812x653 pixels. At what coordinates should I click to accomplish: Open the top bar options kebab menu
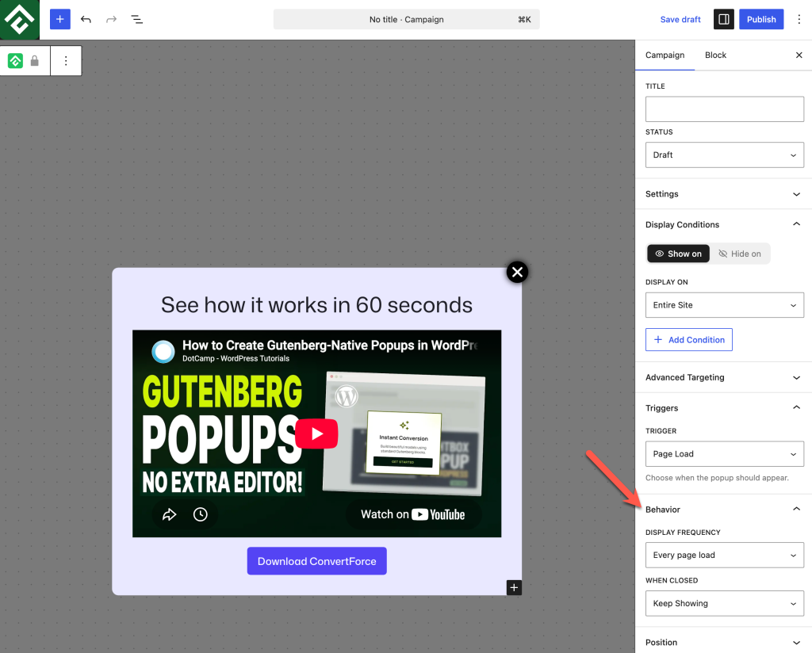click(799, 20)
